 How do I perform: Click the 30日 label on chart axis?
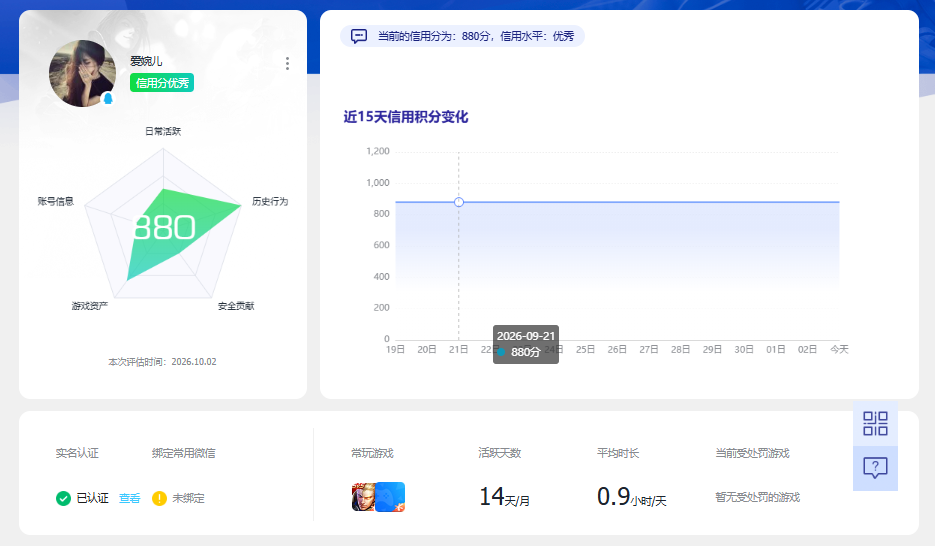[744, 349]
